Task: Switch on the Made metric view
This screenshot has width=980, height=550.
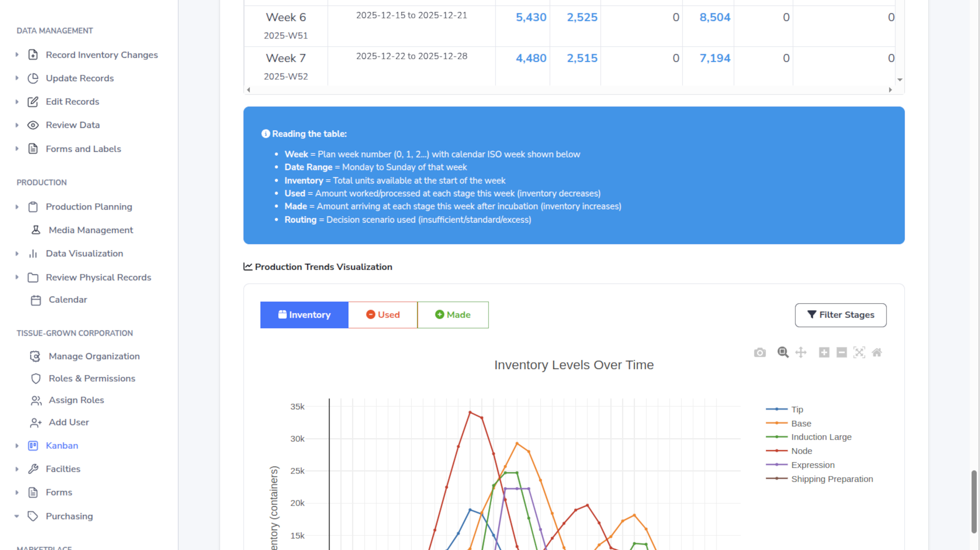Action: coord(452,315)
